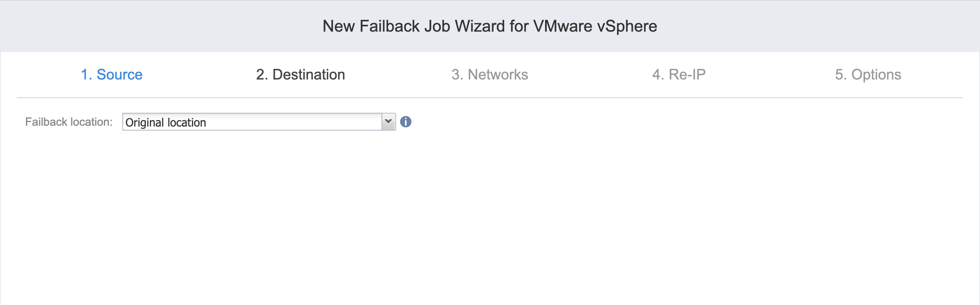Click the chevron button of Failback location

[x=388, y=122]
